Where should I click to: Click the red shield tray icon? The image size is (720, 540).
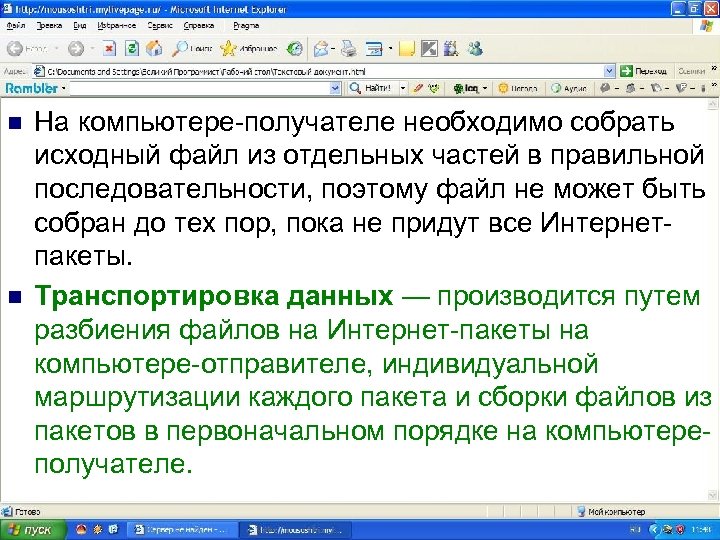click(680, 530)
